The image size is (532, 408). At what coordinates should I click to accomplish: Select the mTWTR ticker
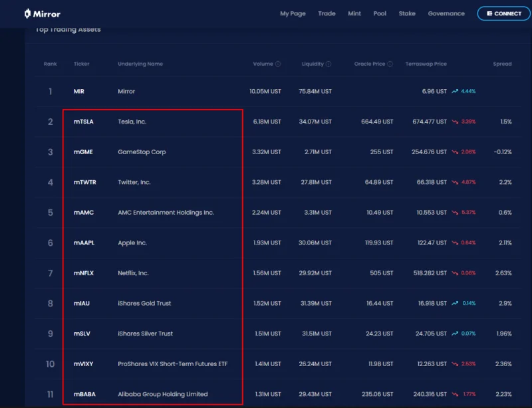pyautogui.click(x=85, y=182)
